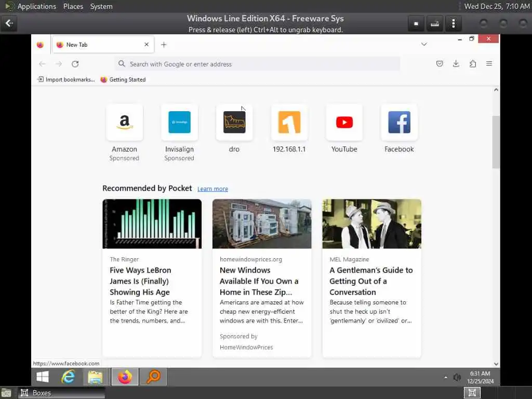
Task: Click the bar chart article thumbnail
Action: pos(152,223)
